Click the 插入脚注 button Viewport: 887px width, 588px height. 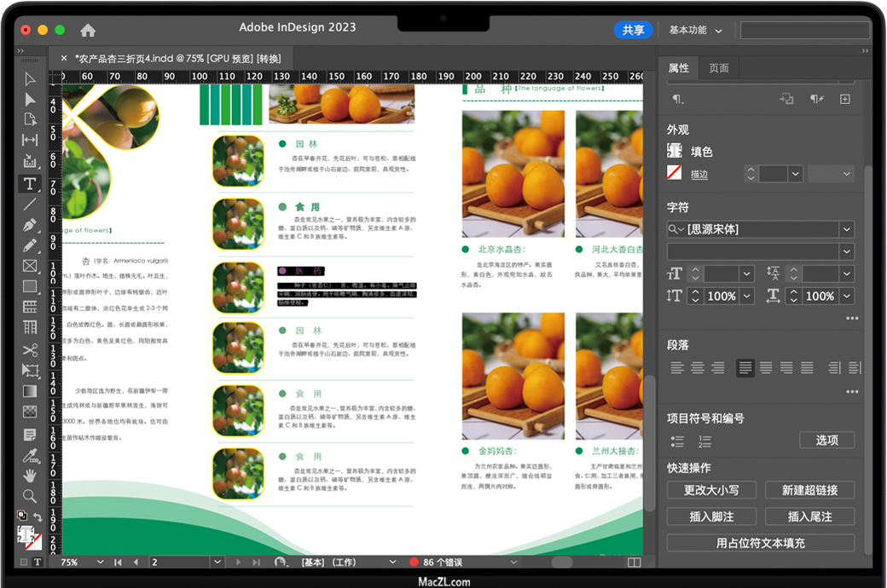pos(711,516)
